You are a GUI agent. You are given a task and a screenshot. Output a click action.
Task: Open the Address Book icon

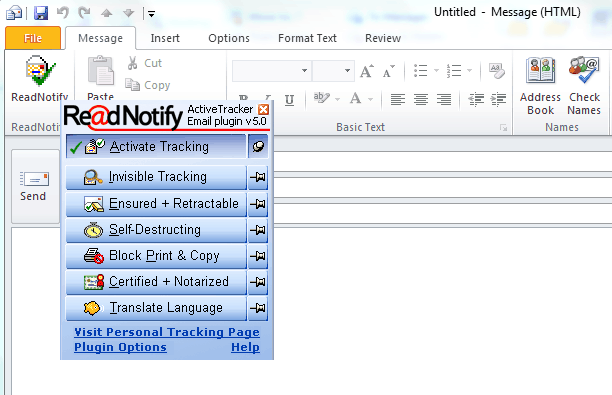pos(540,86)
